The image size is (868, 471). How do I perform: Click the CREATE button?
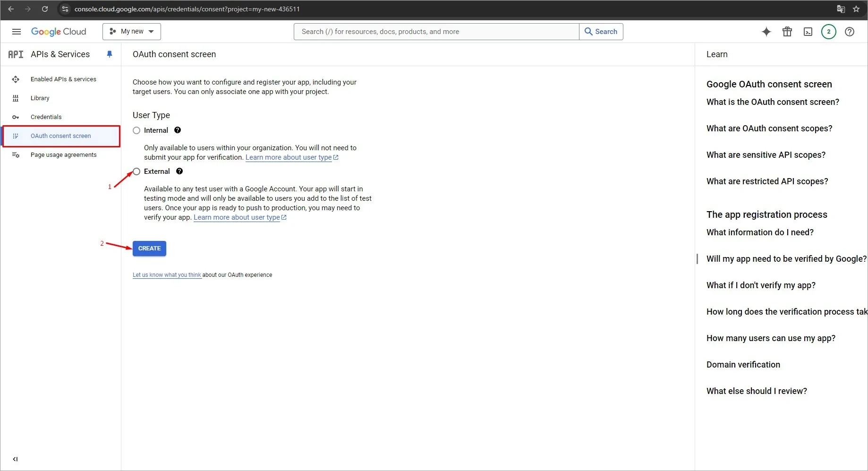149,248
